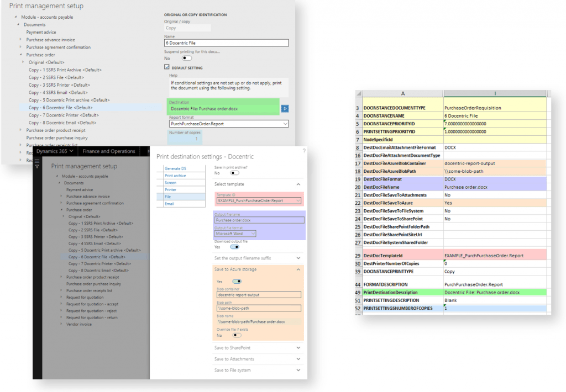566x392 pixels.
Task: Select Request for quotation - reject in Dynamics tree
Action: [x=91, y=311]
